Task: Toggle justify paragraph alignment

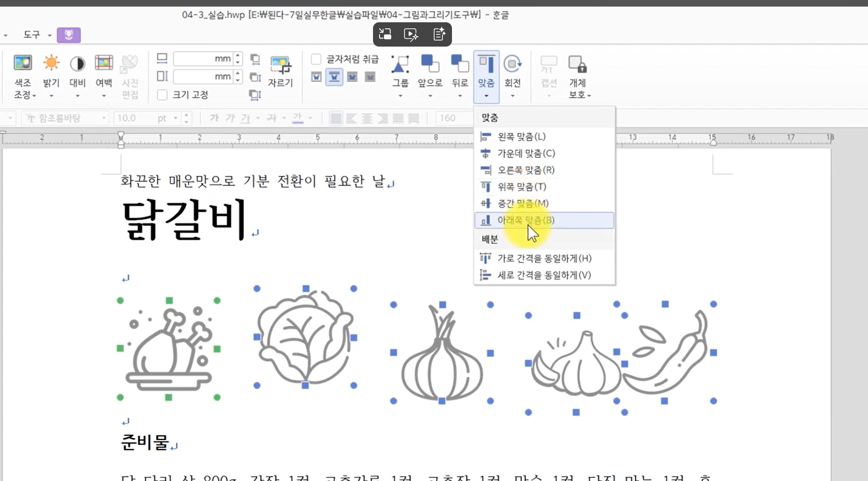Action: 336,118
